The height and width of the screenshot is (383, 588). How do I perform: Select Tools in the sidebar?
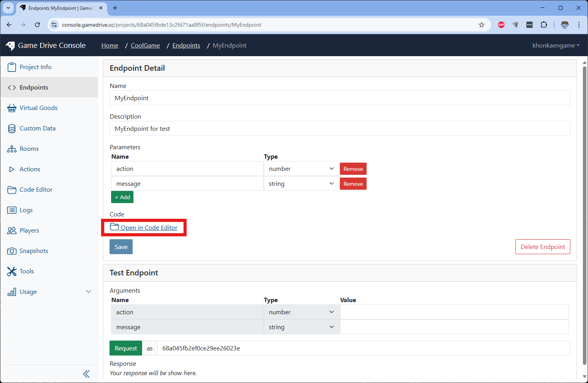click(x=26, y=271)
